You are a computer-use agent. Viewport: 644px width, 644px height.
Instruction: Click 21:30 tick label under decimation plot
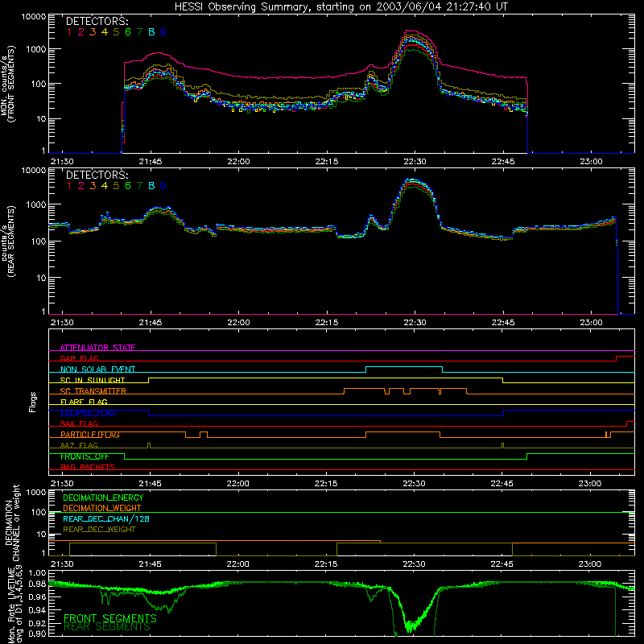tap(62, 564)
